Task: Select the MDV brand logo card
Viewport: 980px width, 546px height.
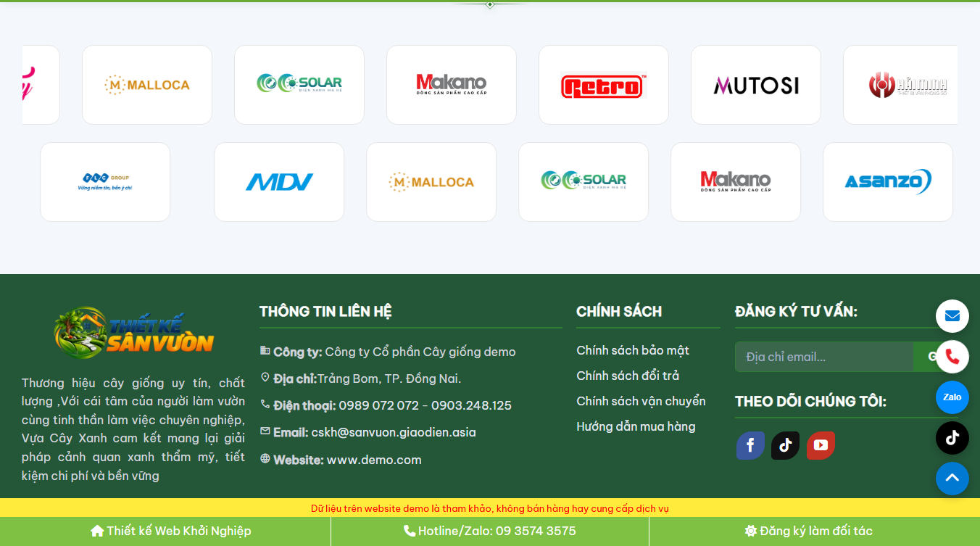Action: click(x=279, y=182)
